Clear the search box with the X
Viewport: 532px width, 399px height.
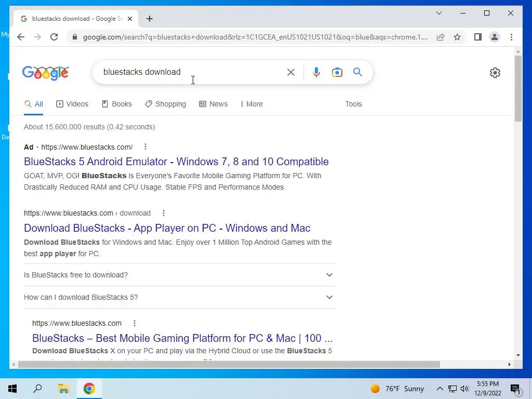point(291,72)
